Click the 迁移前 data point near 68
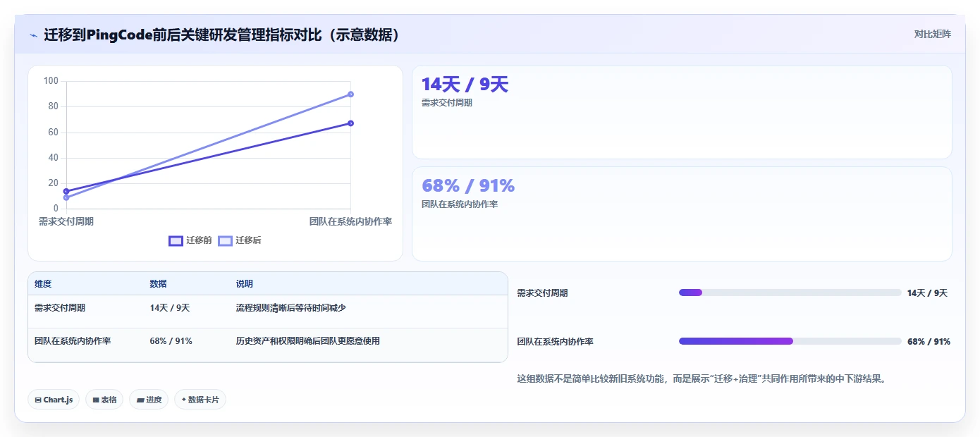 click(350, 123)
